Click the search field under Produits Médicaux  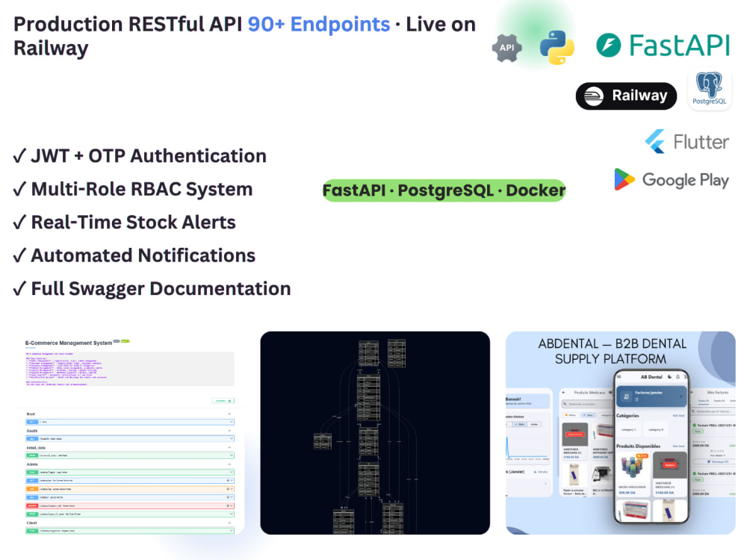[x=587, y=404]
